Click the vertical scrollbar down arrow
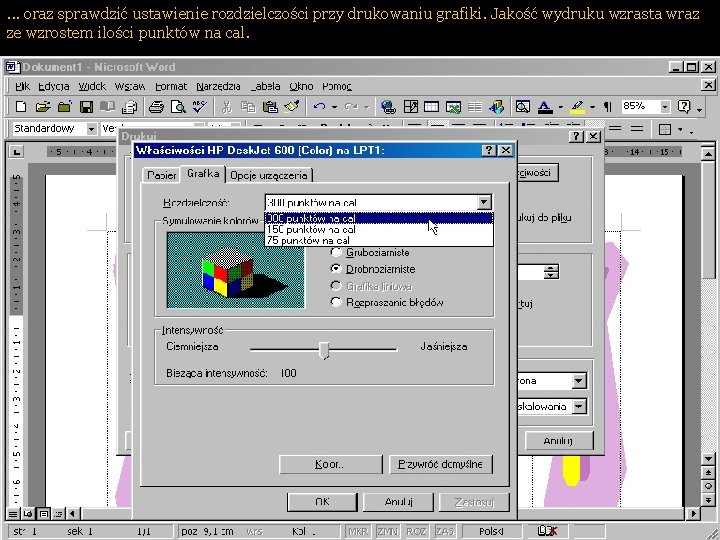 point(708,459)
